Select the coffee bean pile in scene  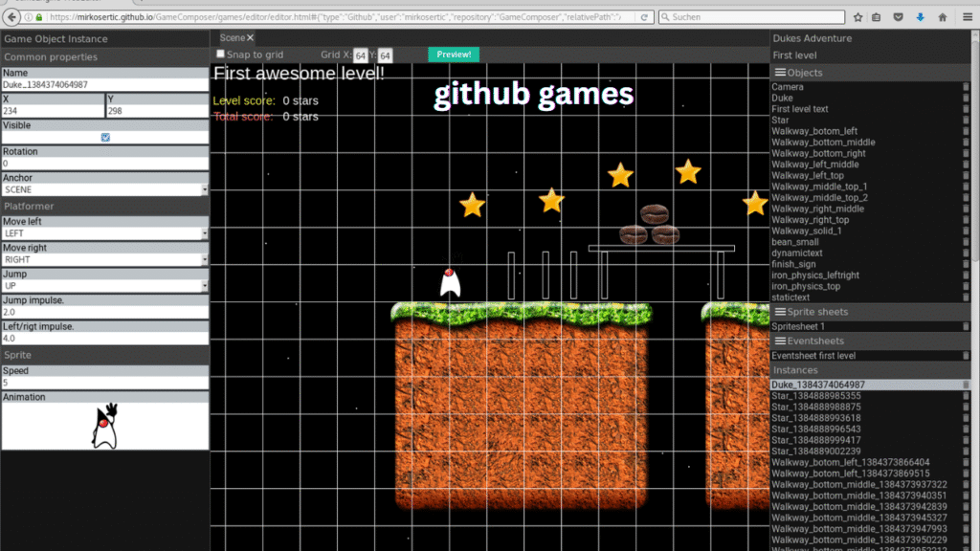tap(650, 224)
